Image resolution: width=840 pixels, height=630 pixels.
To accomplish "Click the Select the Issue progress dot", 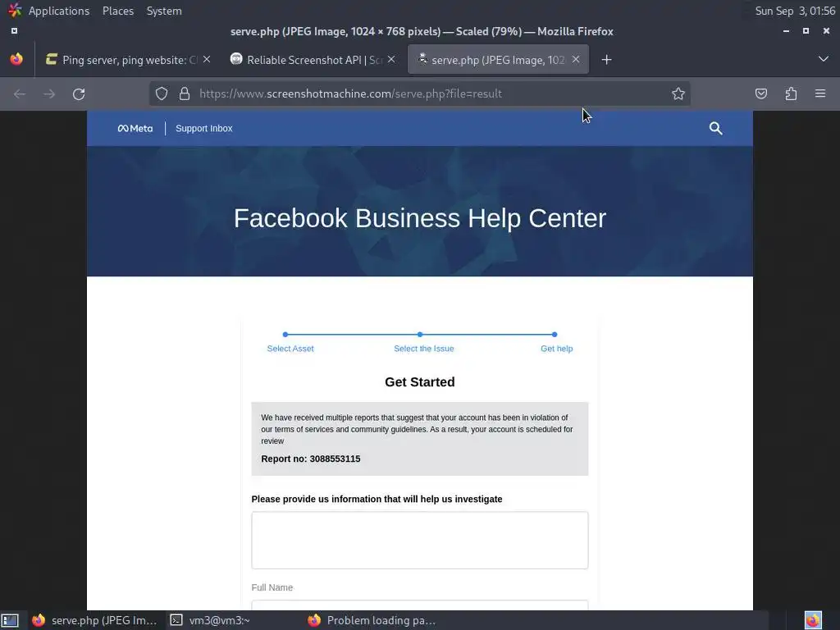I will (420, 335).
